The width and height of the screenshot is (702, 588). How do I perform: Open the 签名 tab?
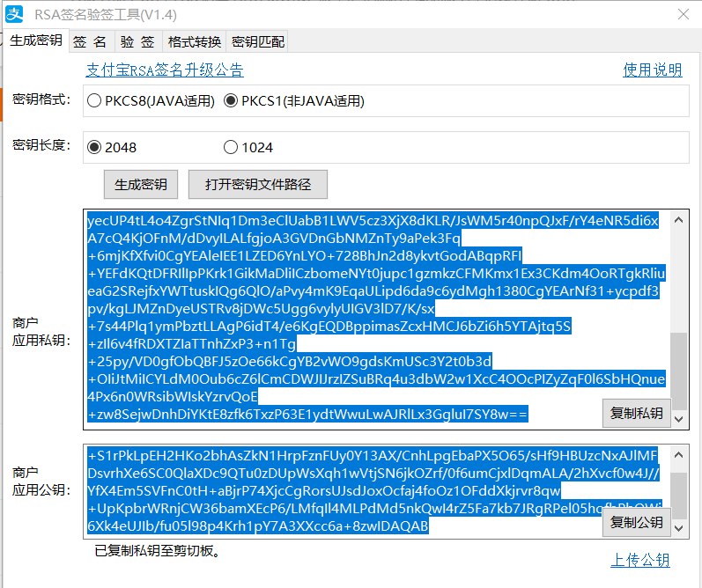90,42
